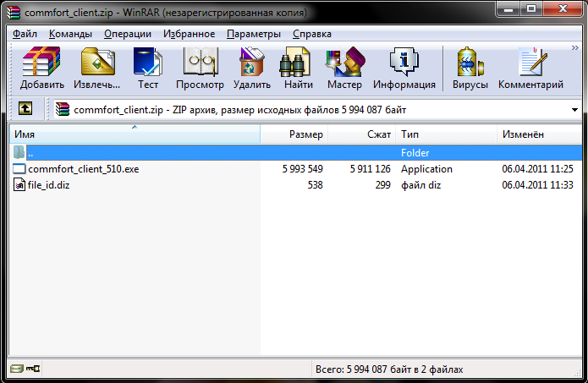588x383 pixels.
Task: Click the 538 size value
Action: click(315, 185)
